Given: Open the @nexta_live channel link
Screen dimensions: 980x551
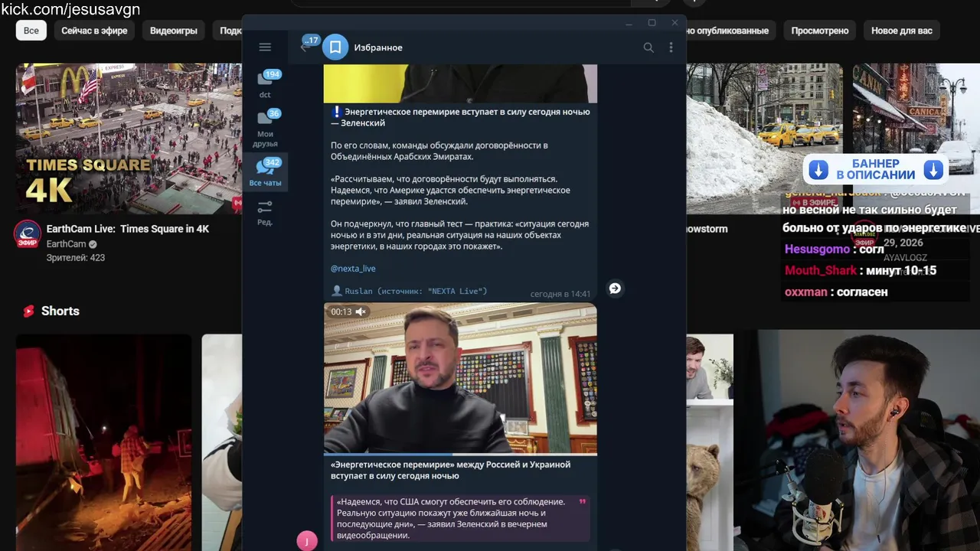Looking at the screenshot, I should 353,269.
